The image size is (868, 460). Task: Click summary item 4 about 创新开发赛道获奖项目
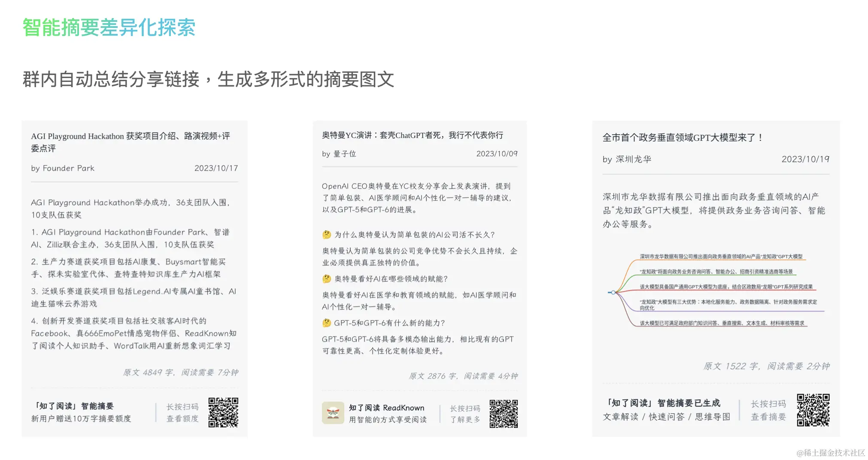[x=134, y=333]
